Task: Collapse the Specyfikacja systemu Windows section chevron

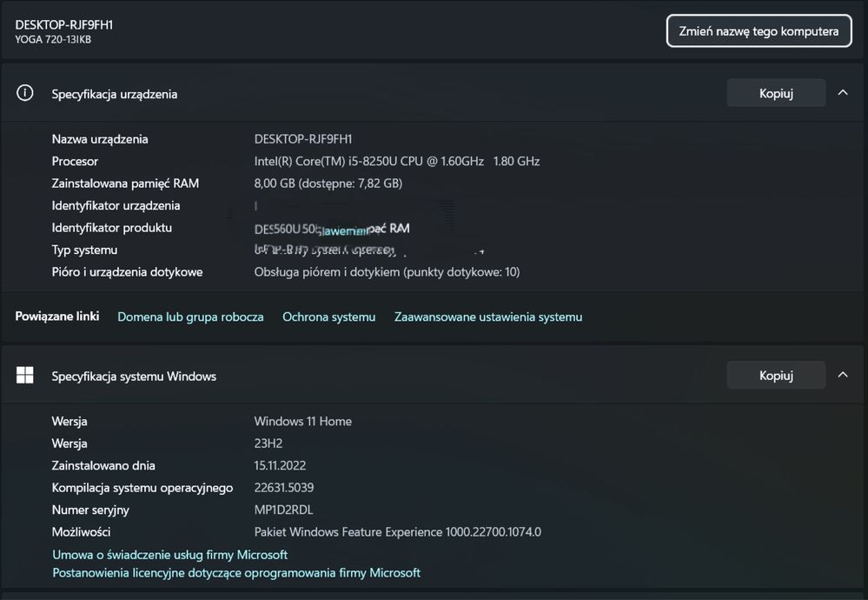Action: pos(843,375)
